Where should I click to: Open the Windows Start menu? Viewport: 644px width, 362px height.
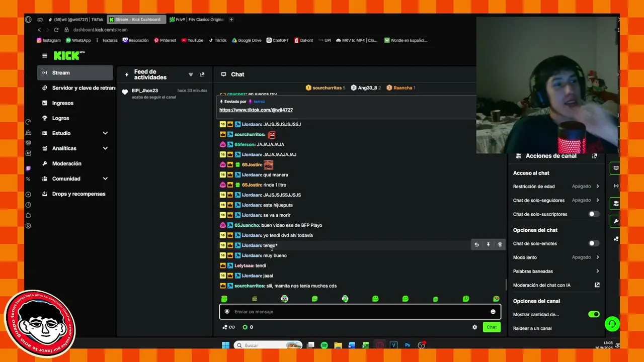[226, 345]
